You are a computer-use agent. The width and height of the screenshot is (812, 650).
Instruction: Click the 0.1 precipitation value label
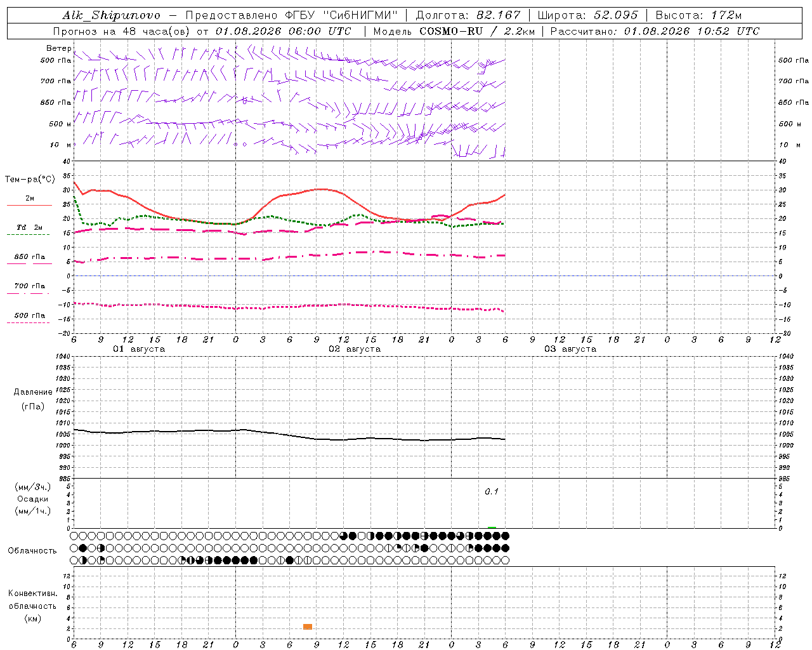(x=492, y=491)
